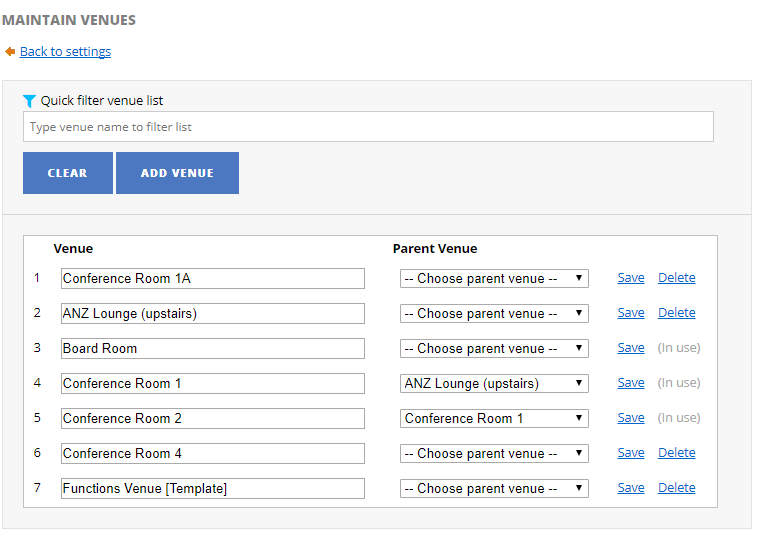Expand parent venue dropdown for Functions Venue [Template]

(494, 489)
